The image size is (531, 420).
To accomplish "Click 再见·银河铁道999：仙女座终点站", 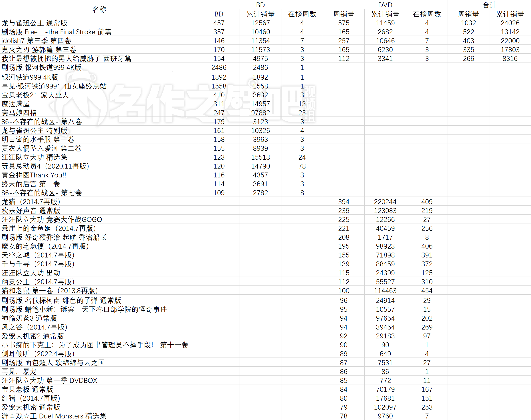I will click(x=54, y=86).
